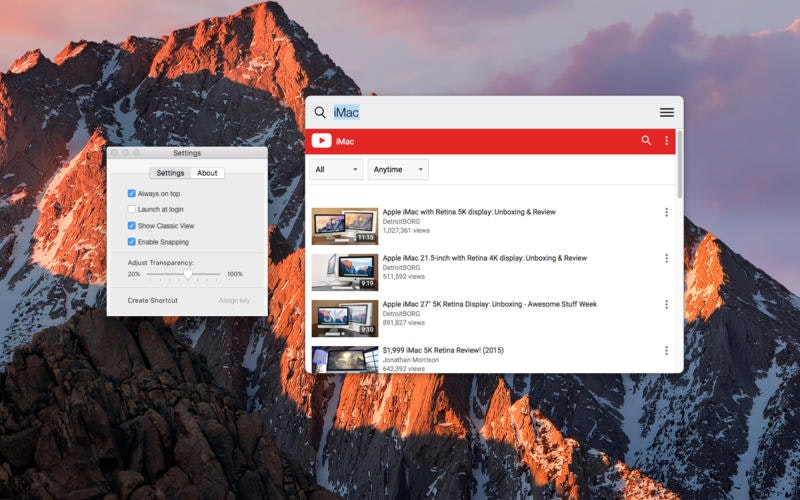Click the YouTube logo in the red header
This screenshot has width=800, height=500.
pyautogui.click(x=321, y=141)
